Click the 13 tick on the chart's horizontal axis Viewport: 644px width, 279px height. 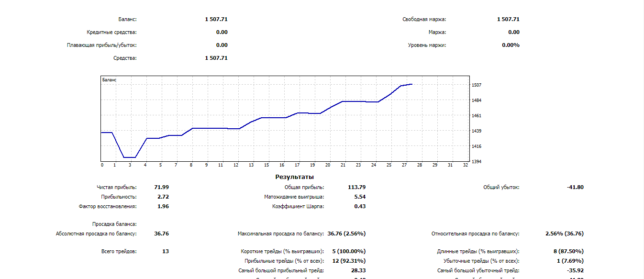(251, 165)
